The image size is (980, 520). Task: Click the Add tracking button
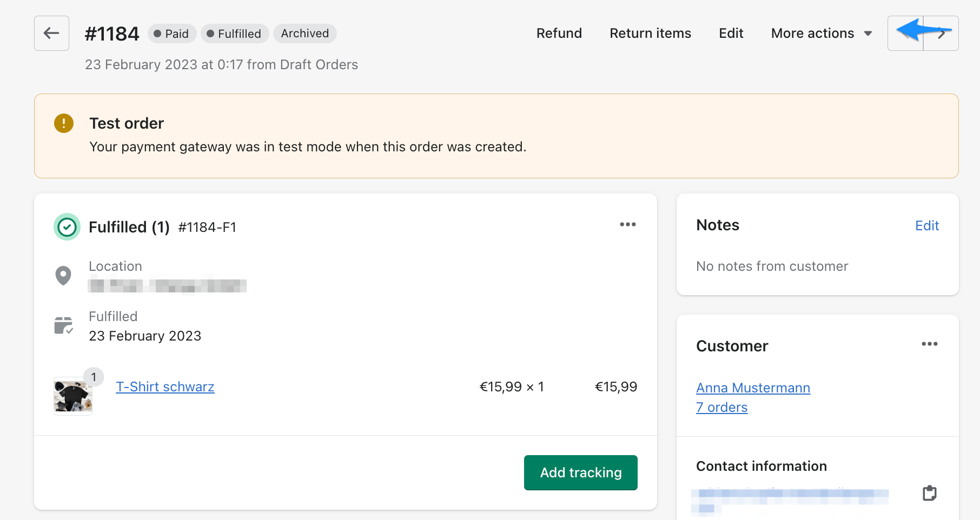coord(581,472)
